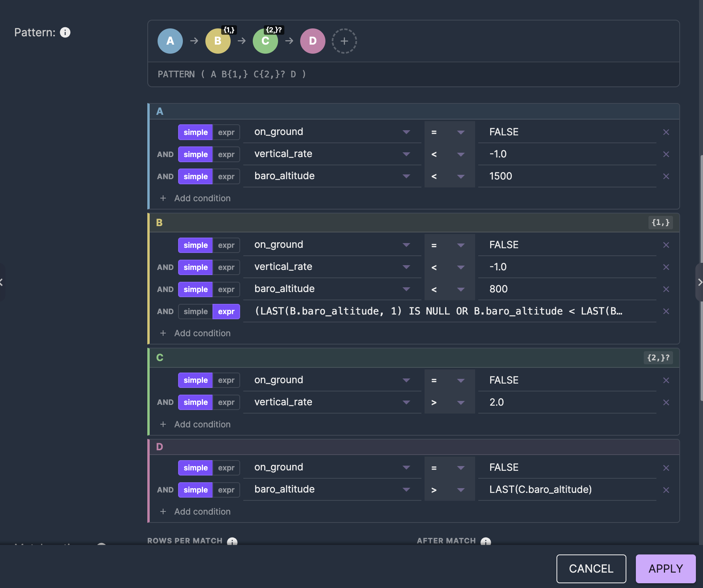The image size is (703, 588).
Task: Select node C in the pattern diagram
Action: [265, 41]
